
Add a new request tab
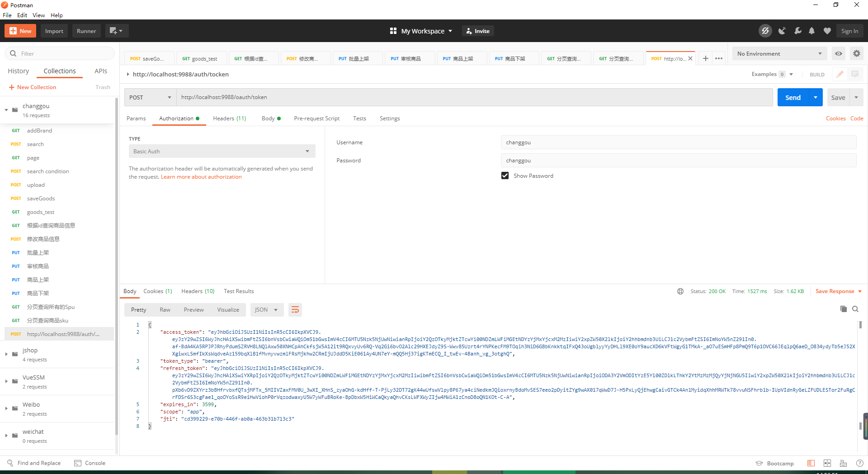pos(705,58)
